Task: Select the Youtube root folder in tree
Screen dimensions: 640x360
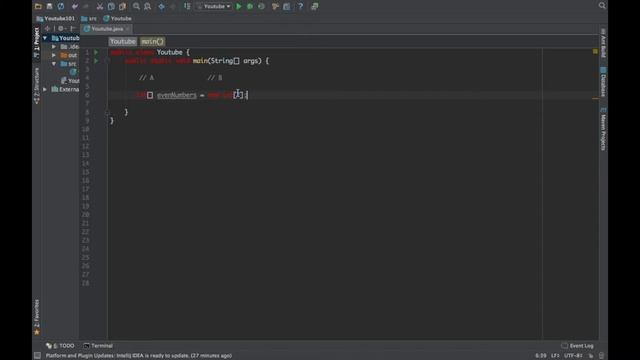Action: point(65,38)
